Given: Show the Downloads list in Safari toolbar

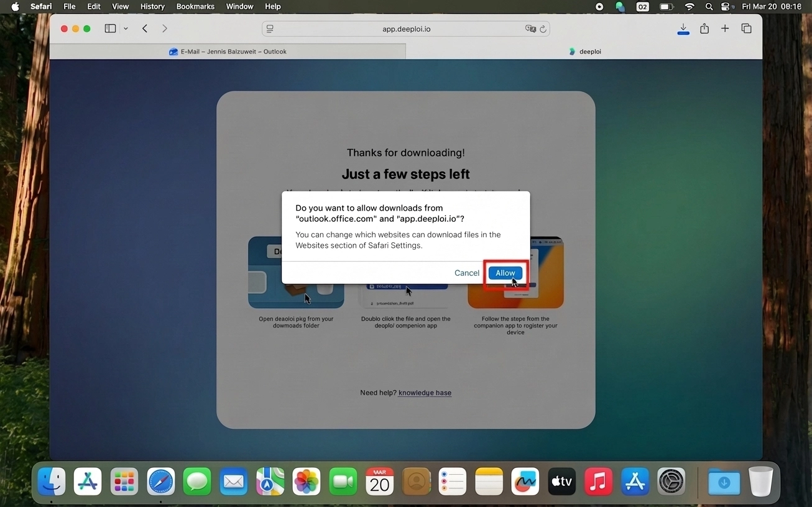Looking at the screenshot, I should click(x=683, y=29).
